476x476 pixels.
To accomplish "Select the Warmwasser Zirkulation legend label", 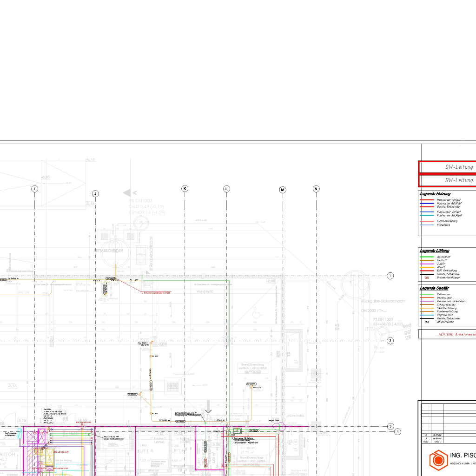I will tap(451, 301).
